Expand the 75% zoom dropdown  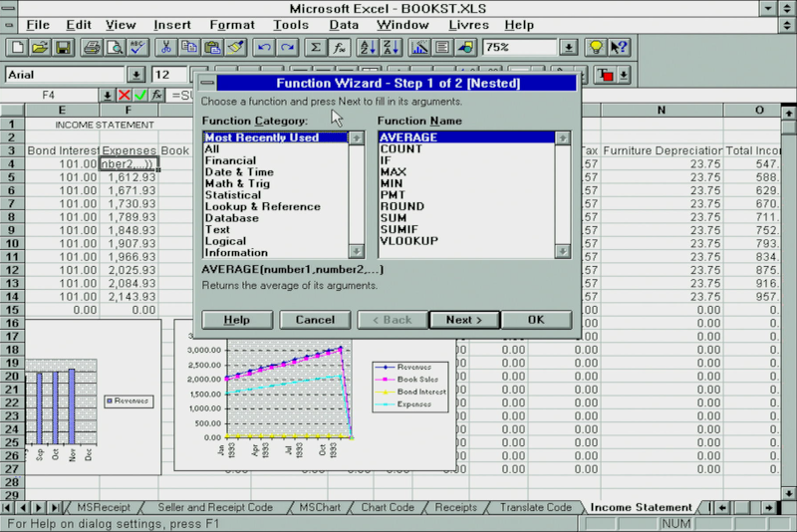point(568,47)
